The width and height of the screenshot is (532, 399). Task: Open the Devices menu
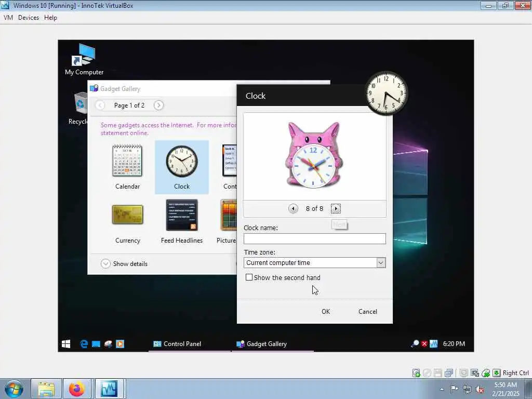click(29, 18)
